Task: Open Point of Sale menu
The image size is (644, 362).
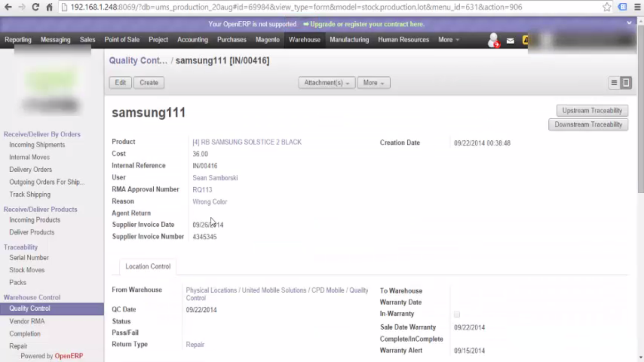Action: [x=122, y=40]
